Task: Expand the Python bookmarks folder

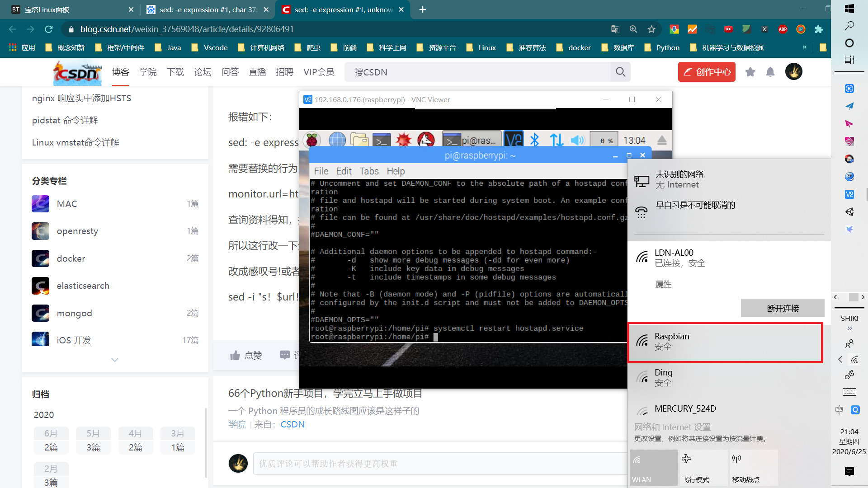Action: [661, 47]
